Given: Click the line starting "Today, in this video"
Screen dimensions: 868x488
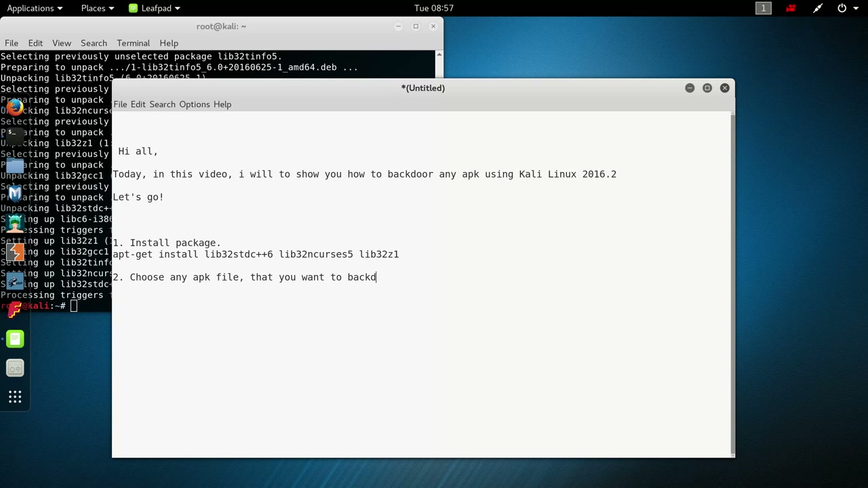Looking at the screenshot, I should (x=364, y=174).
